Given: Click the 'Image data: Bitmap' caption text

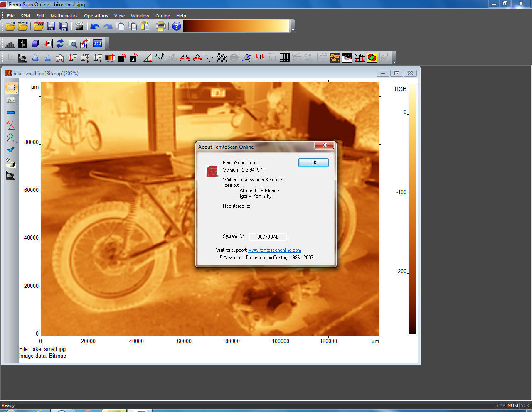Looking at the screenshot, I should pyautogui.click(x=42, y=356).
